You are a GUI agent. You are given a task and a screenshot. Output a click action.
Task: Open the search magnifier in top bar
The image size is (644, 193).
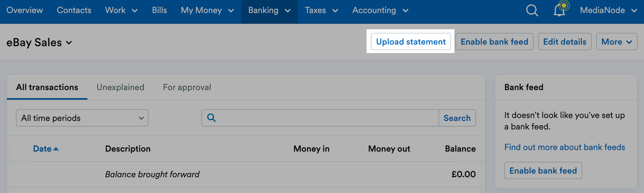tap(532, 11)
